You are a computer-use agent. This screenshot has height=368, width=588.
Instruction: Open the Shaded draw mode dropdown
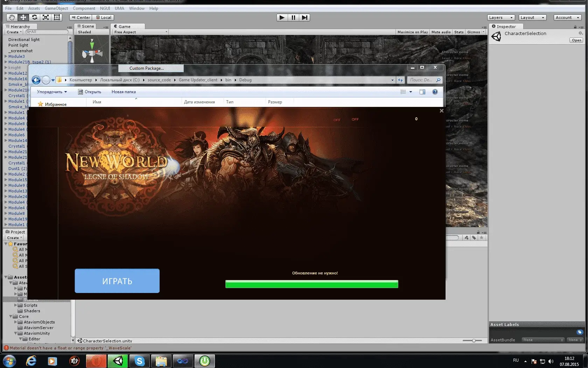point(92,32)
